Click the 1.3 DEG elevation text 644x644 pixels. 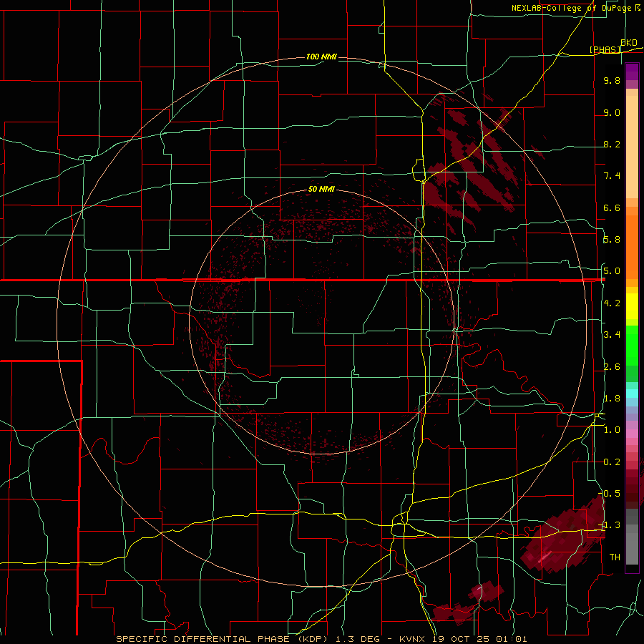tap(358, 639)
